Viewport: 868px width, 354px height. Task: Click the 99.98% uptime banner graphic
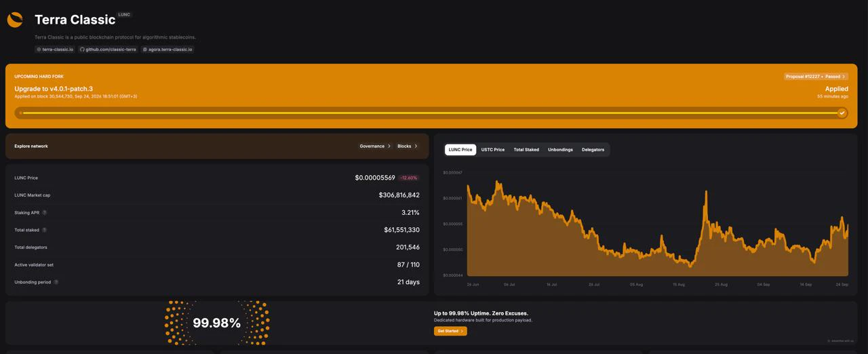coord(217,323)
